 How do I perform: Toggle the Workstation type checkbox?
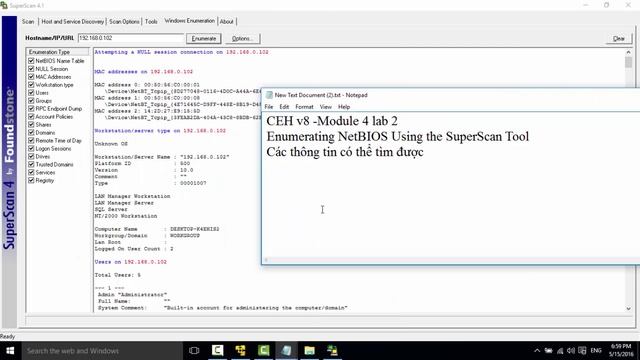click(x=31, y=84)
